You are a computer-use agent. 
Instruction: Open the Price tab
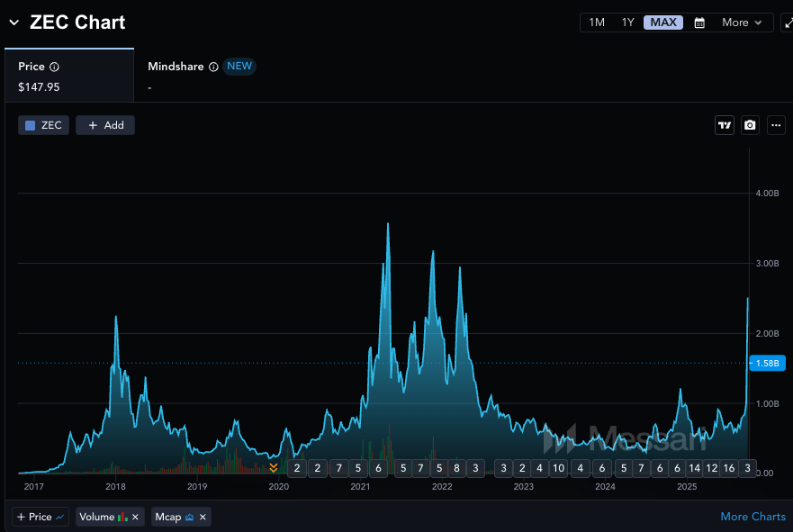pyautogui.click(x=69, y=76)
